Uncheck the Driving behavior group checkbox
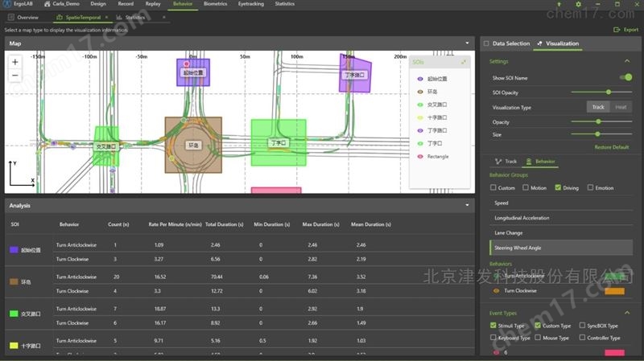Screen dimensions: 644x361 558,187
